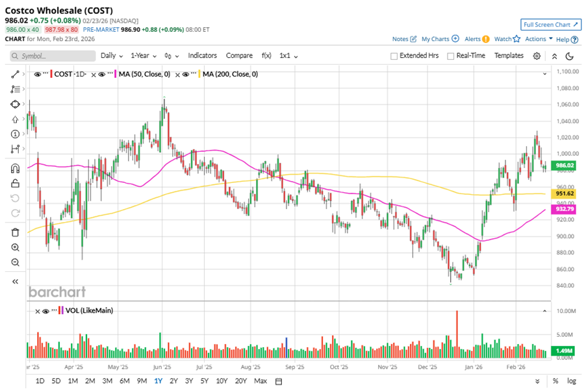586x392 pixels.
Task: Toggle visibility of the VOL indicator
Action: pyautogui.click(x=45, y=311)
